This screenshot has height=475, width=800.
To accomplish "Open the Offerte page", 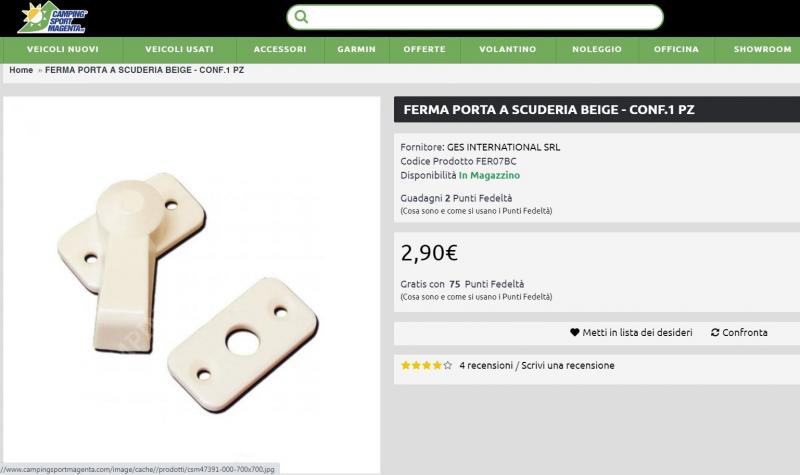I will coord(424,49).
